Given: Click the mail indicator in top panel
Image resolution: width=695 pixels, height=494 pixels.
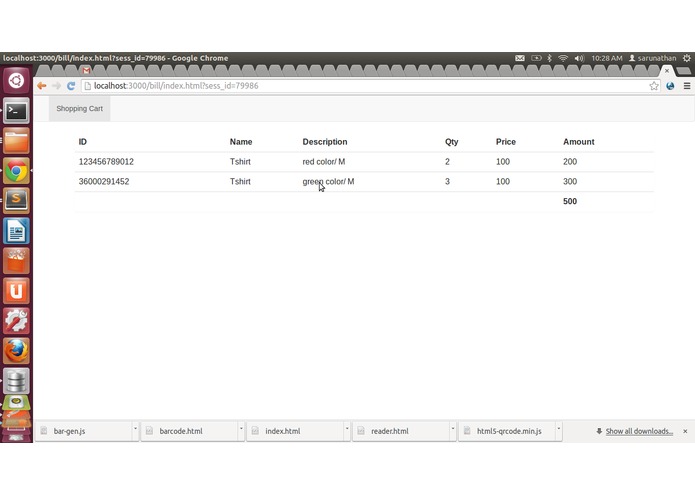Looking at the screenshot, I should coord(520,58).
